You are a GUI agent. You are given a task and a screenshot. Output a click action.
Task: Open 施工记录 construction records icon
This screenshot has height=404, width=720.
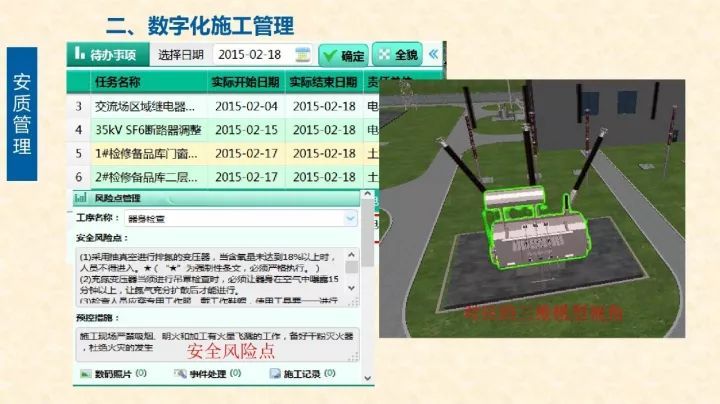click(276, 373)
